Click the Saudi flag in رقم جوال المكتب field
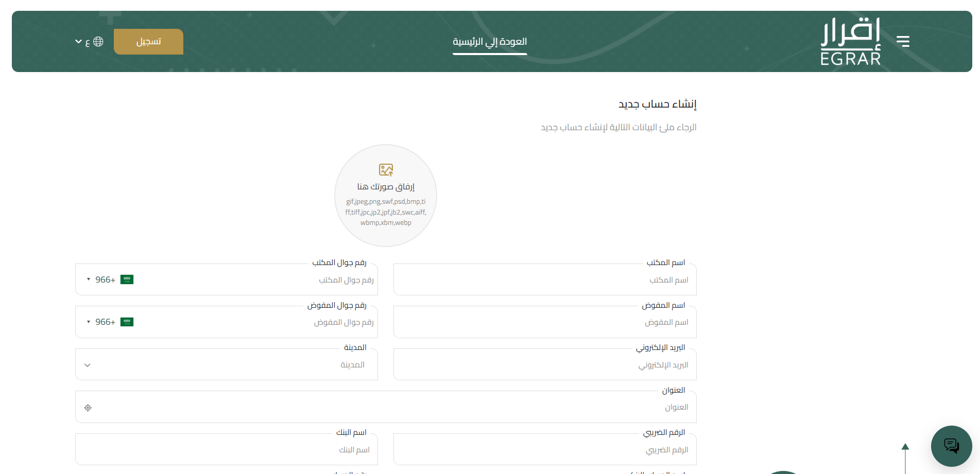Image resolution: width=980 pixels, height=474 pixels. (x=126, y=279)
